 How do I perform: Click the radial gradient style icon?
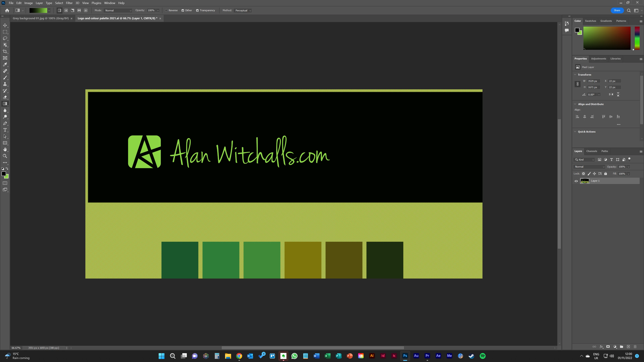[66, 11]
